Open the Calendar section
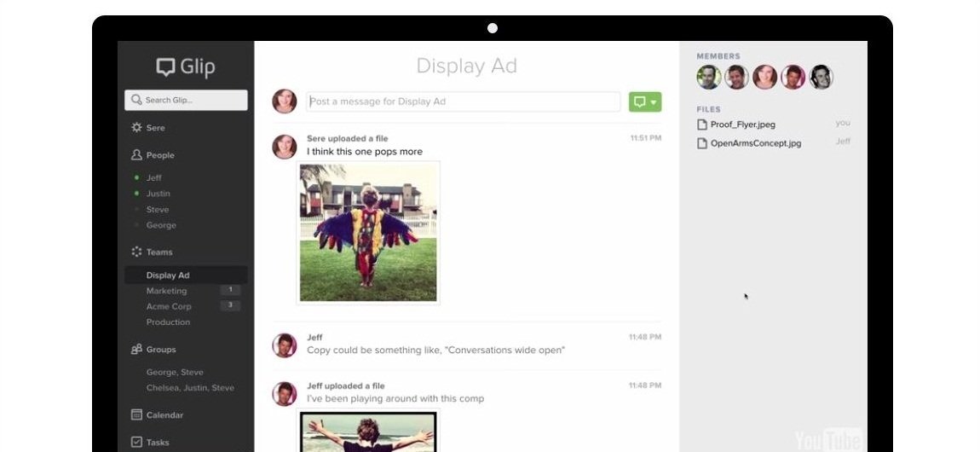Image resolution: width=980 pixels, height=452 pixels. pos(164,415)
